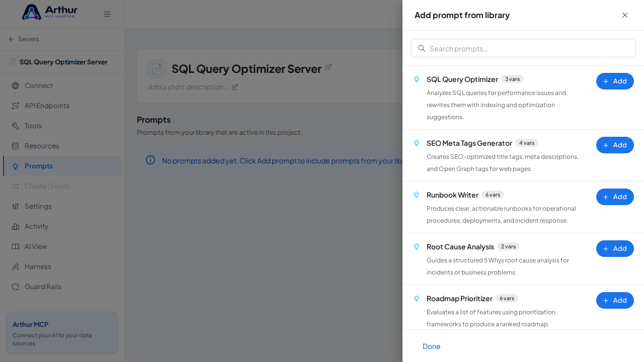Click the Roadmap Prioritizer lightbulb icon
Viewport: 644px width, 362px height.
pos(417,298)
